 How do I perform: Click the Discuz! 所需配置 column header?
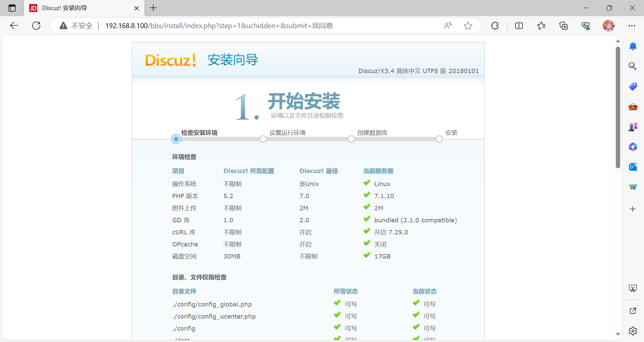point(249,171)
